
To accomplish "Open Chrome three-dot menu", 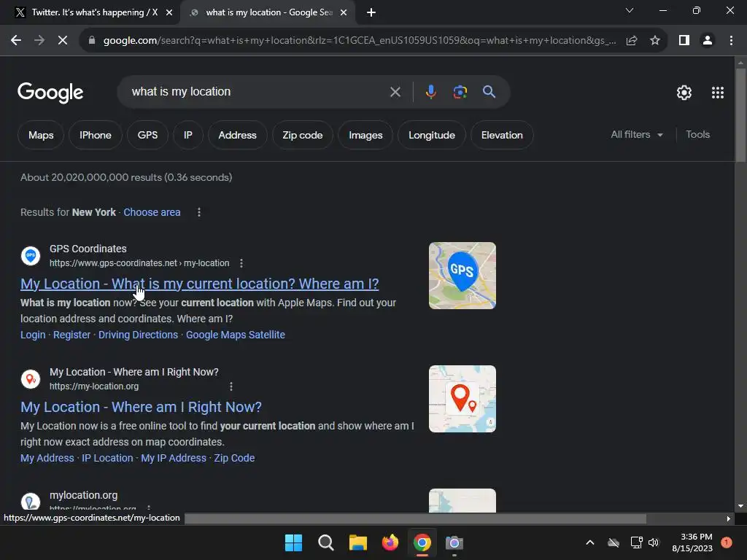I will click(x=731, y=41).
